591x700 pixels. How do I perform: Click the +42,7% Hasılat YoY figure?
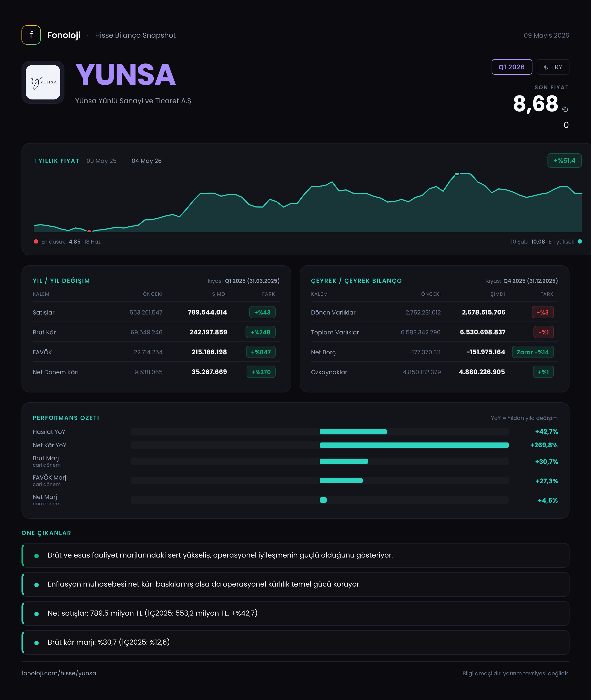(546, 432)
